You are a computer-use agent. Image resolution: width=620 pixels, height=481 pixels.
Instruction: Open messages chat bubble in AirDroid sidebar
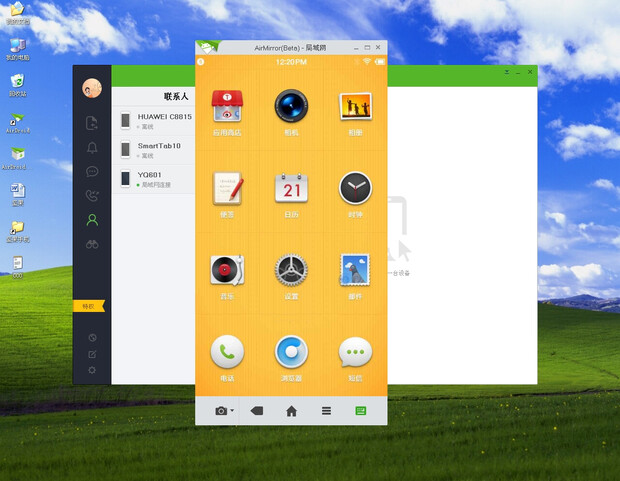click(x=92, y=172)
